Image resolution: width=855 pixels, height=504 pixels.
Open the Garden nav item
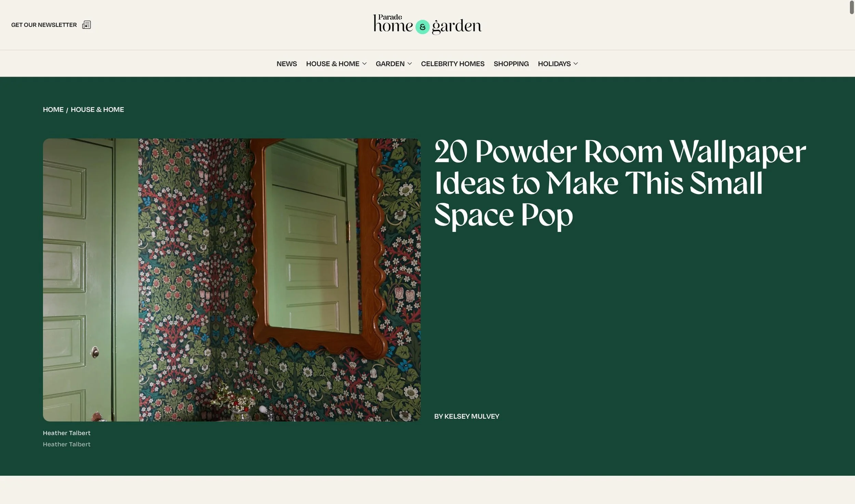(390, 64)
